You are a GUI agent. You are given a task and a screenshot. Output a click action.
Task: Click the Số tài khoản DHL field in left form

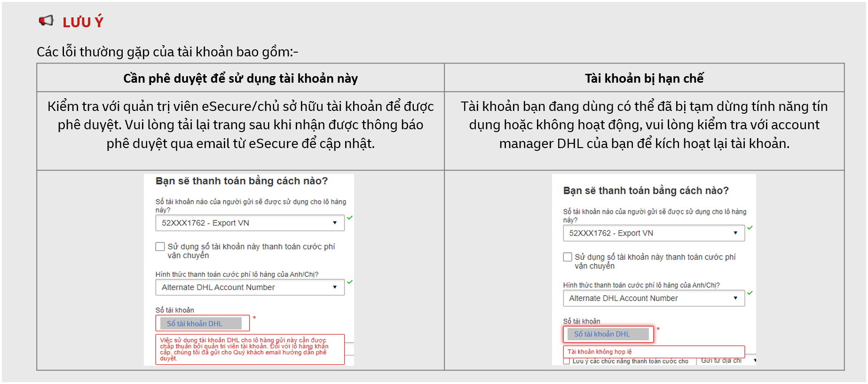203,323
